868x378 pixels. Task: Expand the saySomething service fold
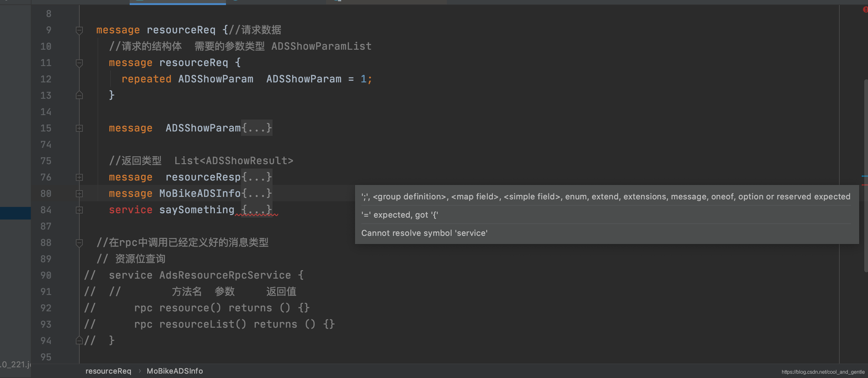click(79, 210)
